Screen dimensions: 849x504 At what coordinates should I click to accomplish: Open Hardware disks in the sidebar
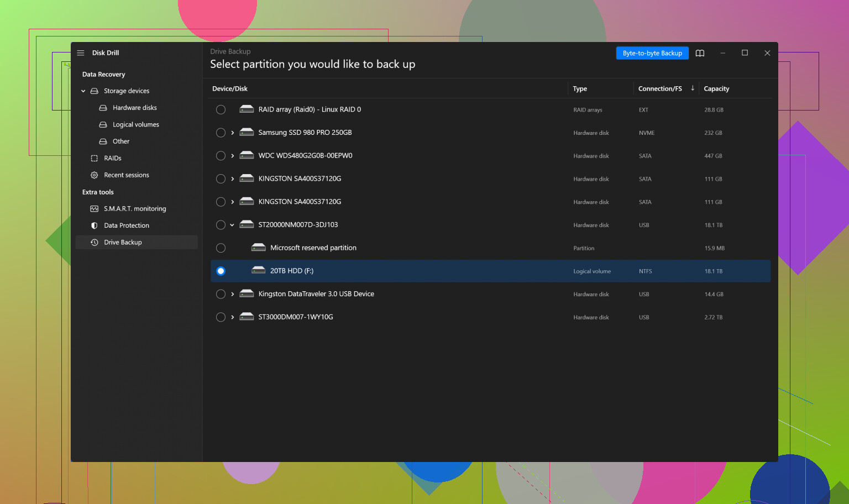pyautogui.click(x=134, y=108)
